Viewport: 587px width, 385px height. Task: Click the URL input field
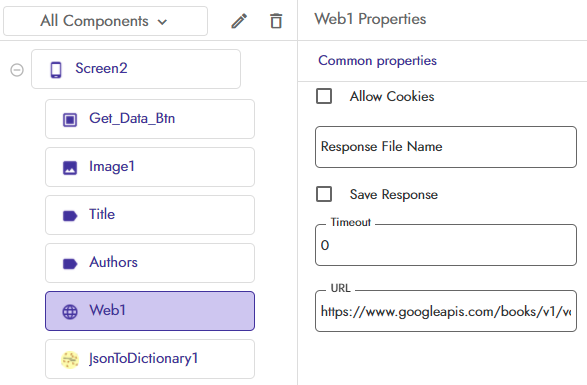[446, 311]
